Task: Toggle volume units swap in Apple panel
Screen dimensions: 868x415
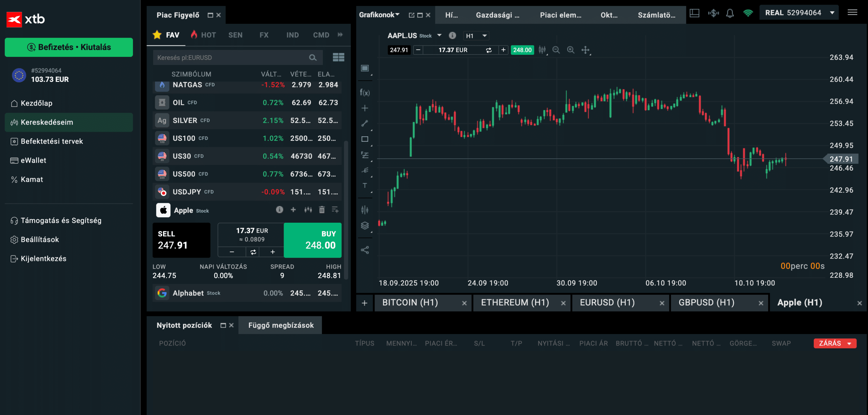Action: [253, 251]
